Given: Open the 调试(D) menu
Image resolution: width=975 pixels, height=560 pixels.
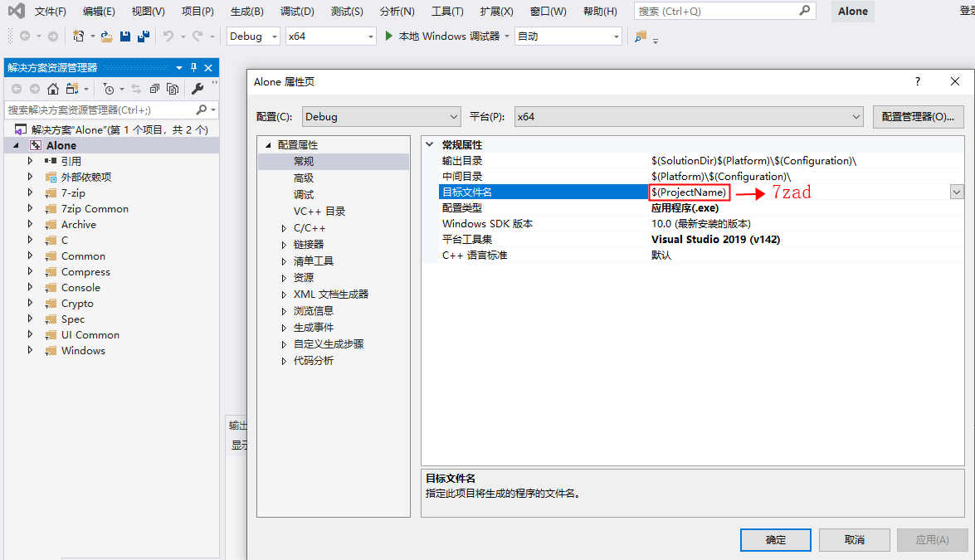Looking at the screenshot, I should point(296,11).
